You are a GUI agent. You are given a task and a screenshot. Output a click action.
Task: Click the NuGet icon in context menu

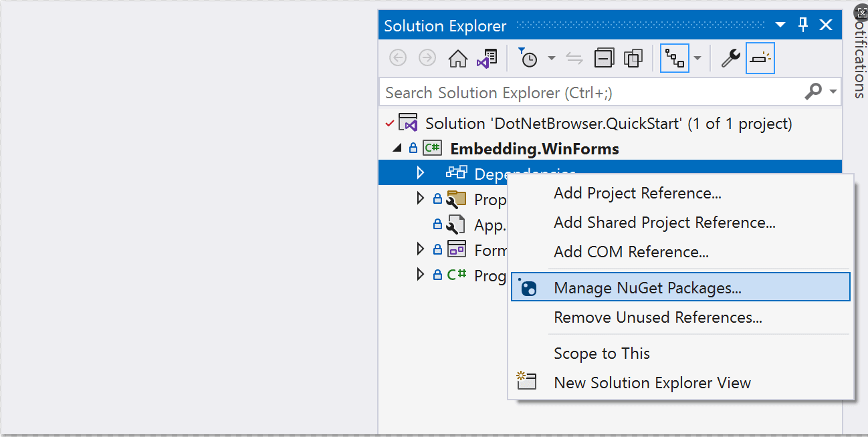[528, 287]
